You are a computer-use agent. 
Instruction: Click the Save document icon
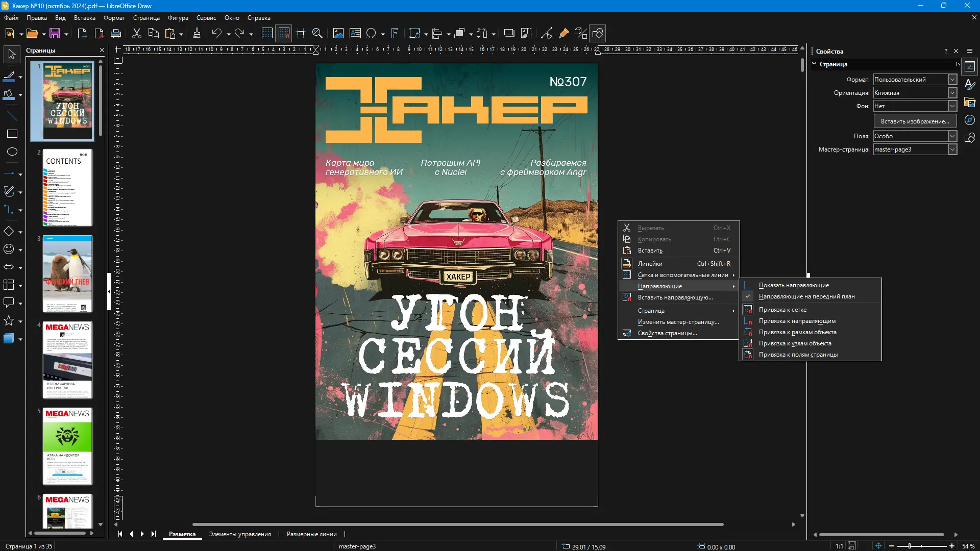(x=55, y=34)
